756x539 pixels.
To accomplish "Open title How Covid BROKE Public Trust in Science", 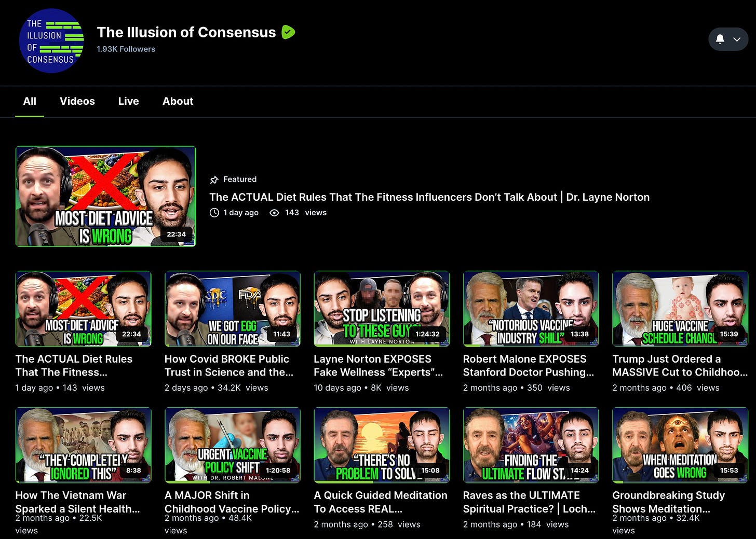I will [229, 366].
